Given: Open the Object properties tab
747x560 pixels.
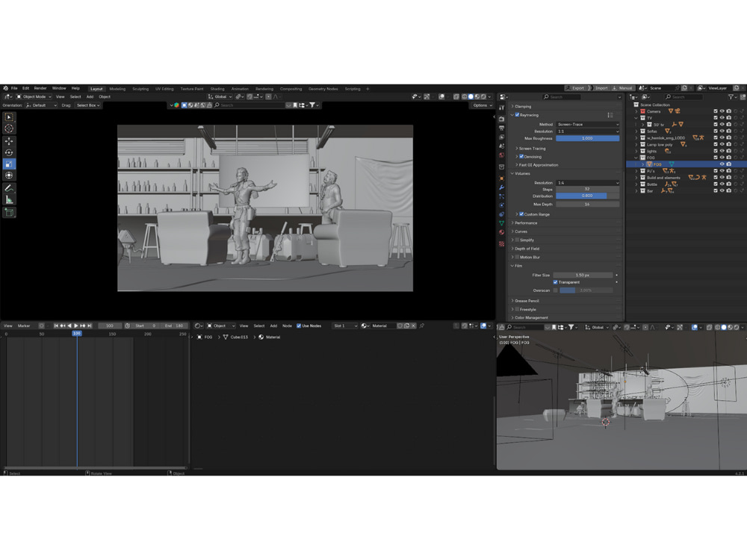Looking at the screenshot, I should [502, 178].
